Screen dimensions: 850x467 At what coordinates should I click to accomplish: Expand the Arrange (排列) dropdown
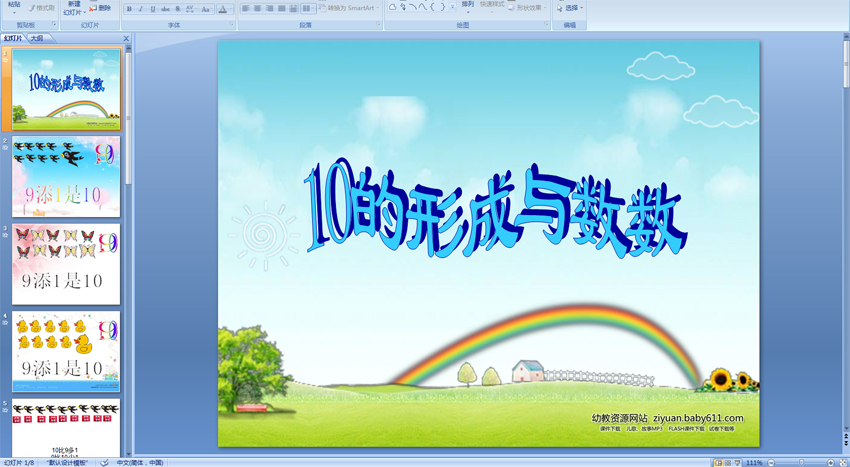[467, 7]
